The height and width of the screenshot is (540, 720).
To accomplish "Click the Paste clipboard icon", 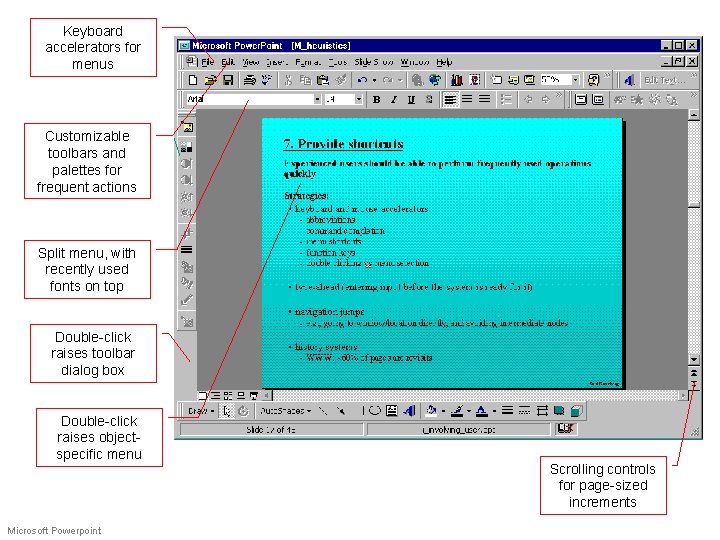I will [323, 80].
